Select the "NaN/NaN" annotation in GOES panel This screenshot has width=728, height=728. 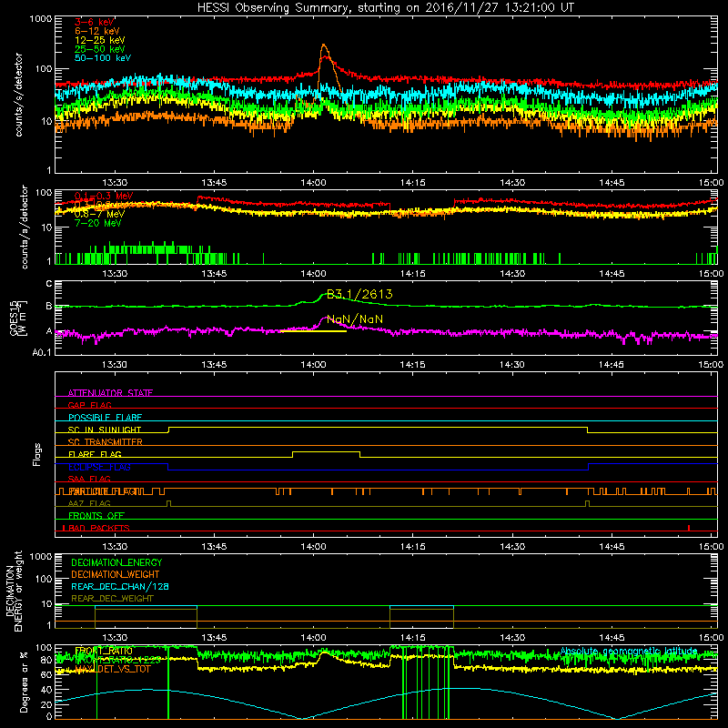pos(355,319)
